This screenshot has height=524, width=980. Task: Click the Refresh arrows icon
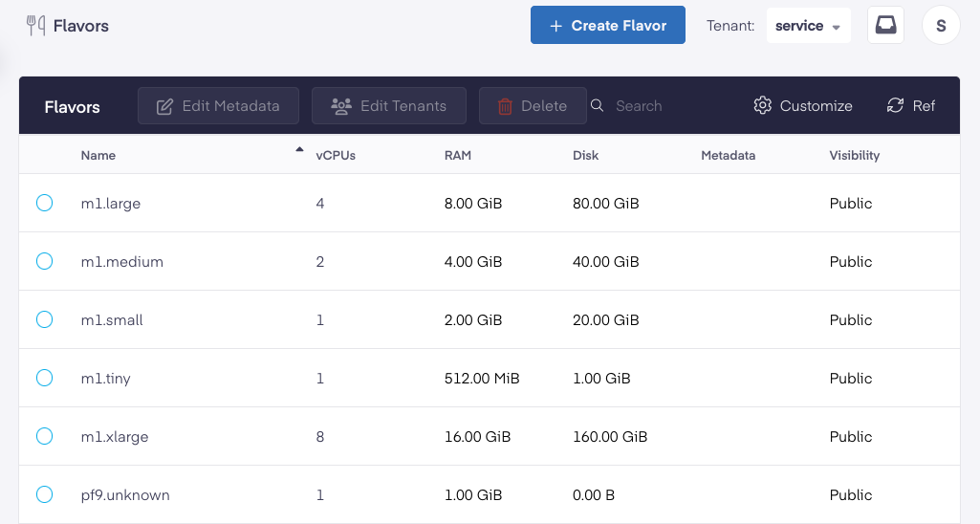[895, 106]
